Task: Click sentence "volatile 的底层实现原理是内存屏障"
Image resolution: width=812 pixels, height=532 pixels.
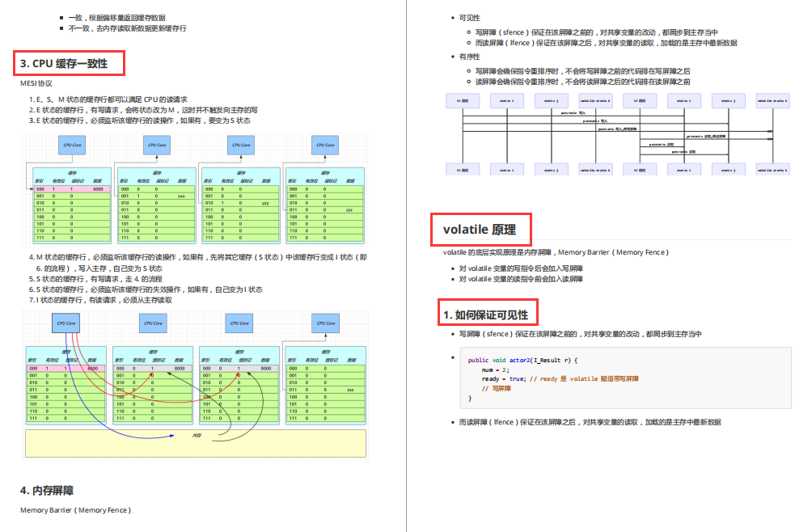Action: pyautogui.click(x=556, y=252)
